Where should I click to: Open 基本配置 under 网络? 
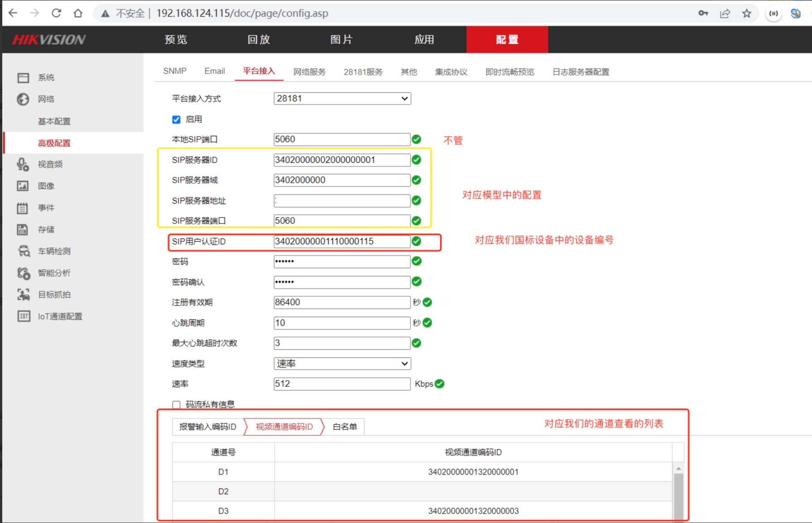pyautogui.click(x=54, y=121)
